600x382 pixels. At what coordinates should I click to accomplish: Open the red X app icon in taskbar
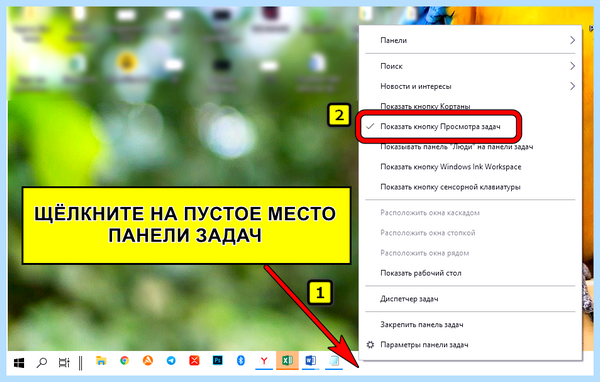click(194, 361)
